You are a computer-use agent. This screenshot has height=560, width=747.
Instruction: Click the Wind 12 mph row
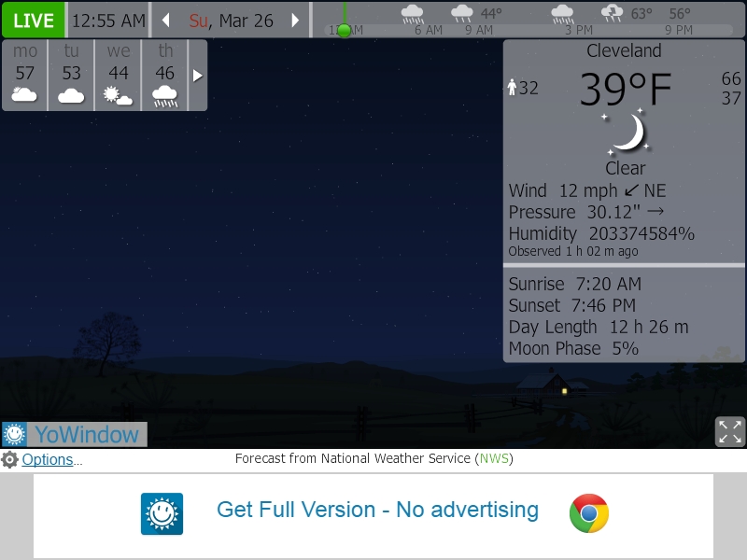(x=587, y=190)
